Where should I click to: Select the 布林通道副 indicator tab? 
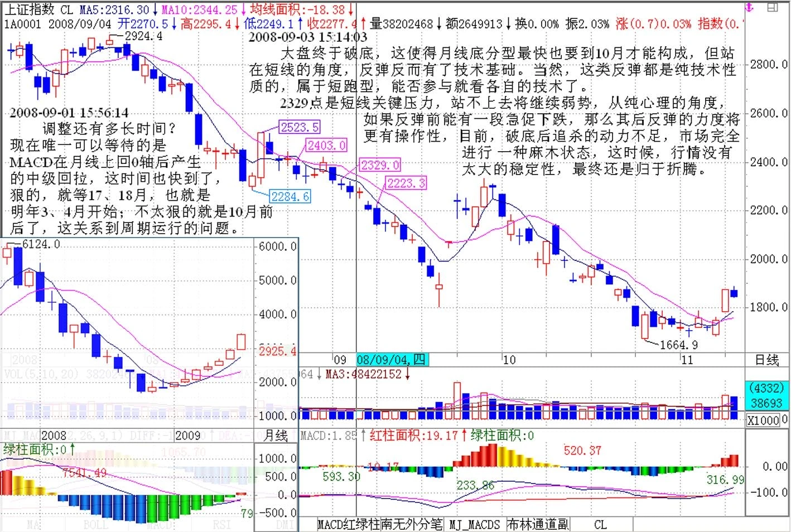[x=538, y=524]
